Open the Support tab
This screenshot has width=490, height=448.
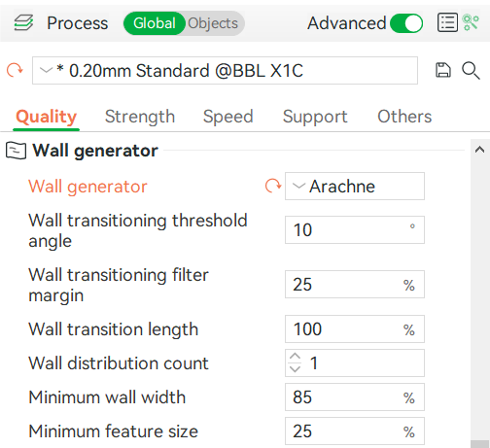pyautogui.click(x=315, y=117)
